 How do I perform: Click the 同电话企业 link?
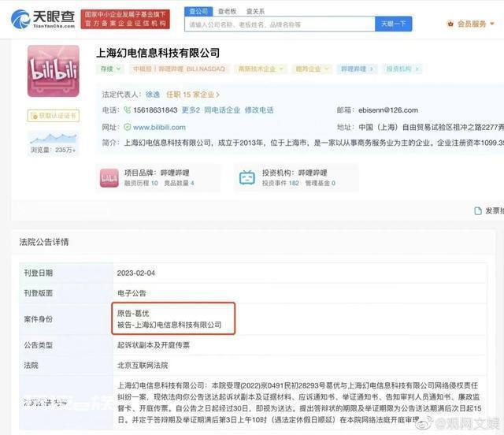[x=222, y=110]
